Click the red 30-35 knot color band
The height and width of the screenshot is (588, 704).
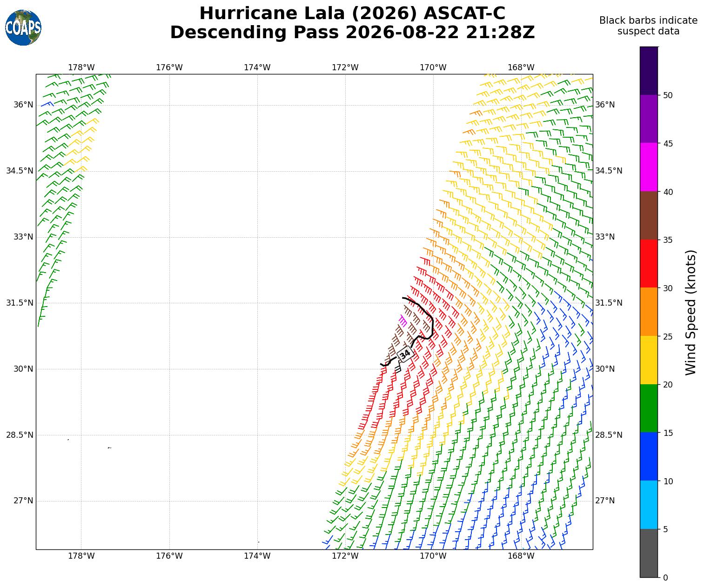click(x=649, y=264)
